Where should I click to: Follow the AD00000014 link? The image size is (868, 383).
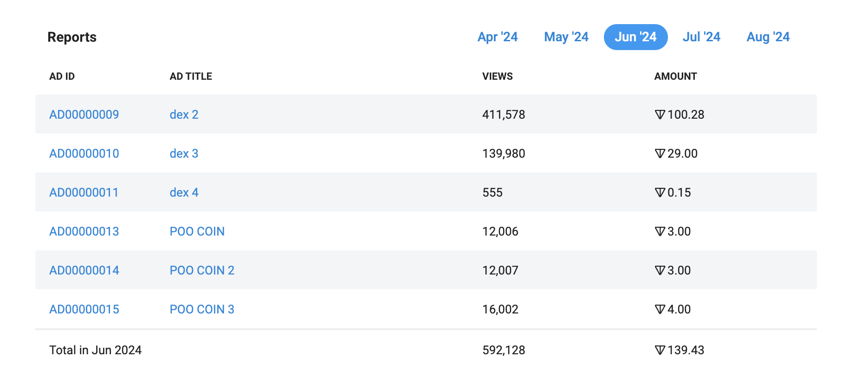tap(84, 270)
